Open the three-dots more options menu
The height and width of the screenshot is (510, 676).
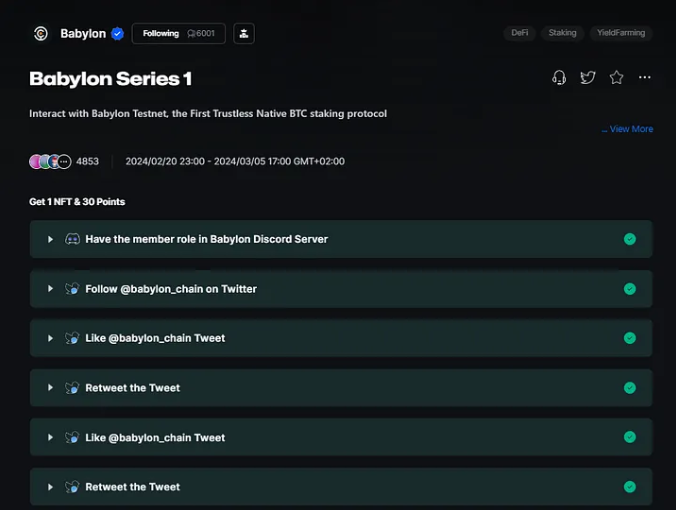[645, 77]
